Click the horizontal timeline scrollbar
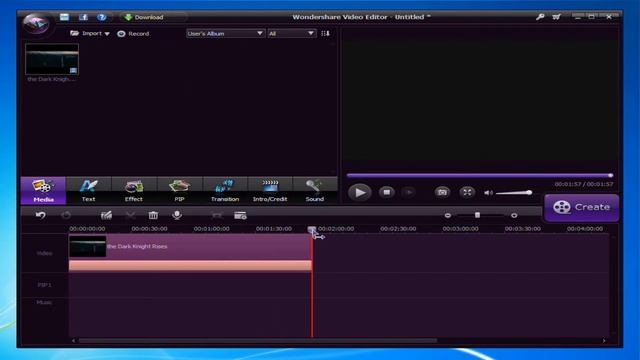The width and height of the screenshot is (640, 360). [x=258, y=340]
